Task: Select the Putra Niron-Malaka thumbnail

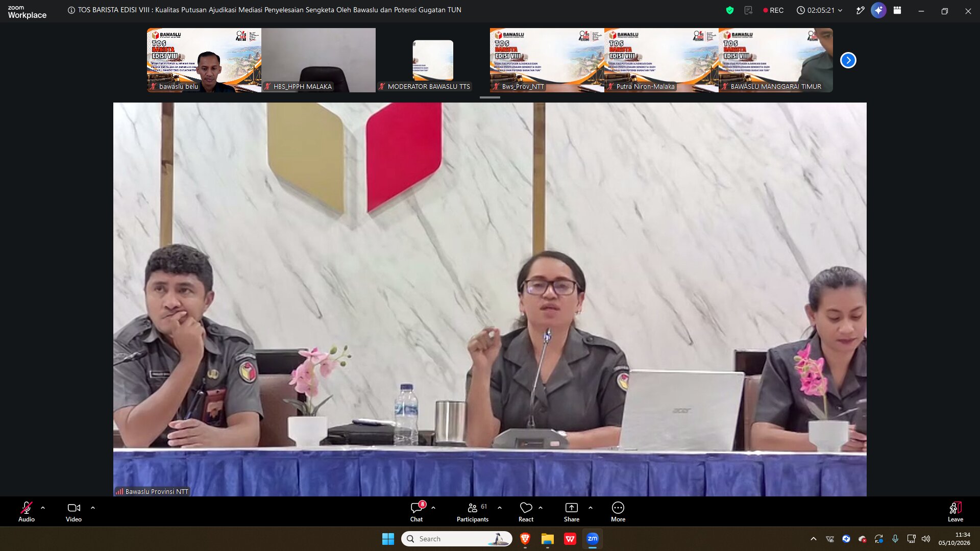Action: pos(661,60)
